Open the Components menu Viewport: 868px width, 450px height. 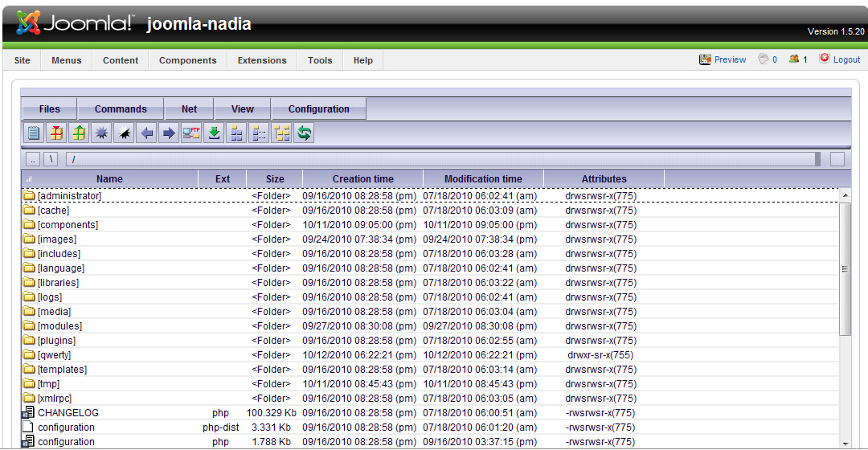point(187,60)
